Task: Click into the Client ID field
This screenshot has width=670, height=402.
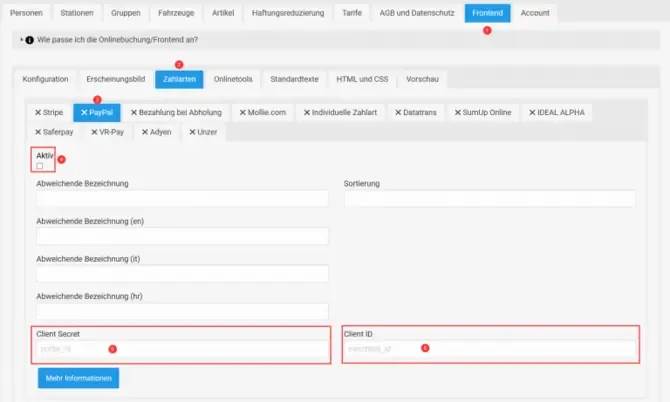Action: pyautogui.click(x=490, y=349)
